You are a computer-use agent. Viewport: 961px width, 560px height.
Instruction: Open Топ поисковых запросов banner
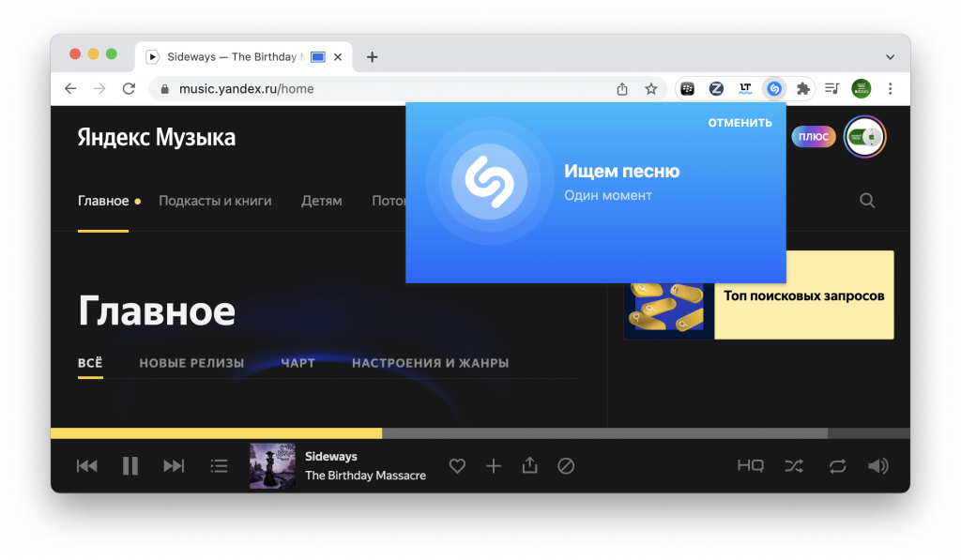[x=758, y=295]
